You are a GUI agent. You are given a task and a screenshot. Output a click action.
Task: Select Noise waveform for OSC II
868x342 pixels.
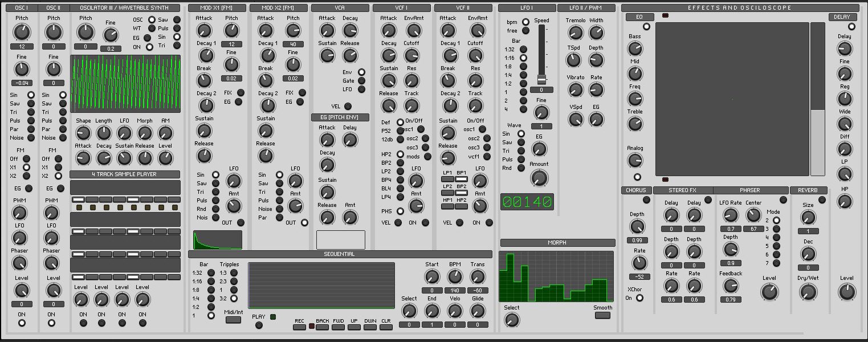(x=63, y=138)
